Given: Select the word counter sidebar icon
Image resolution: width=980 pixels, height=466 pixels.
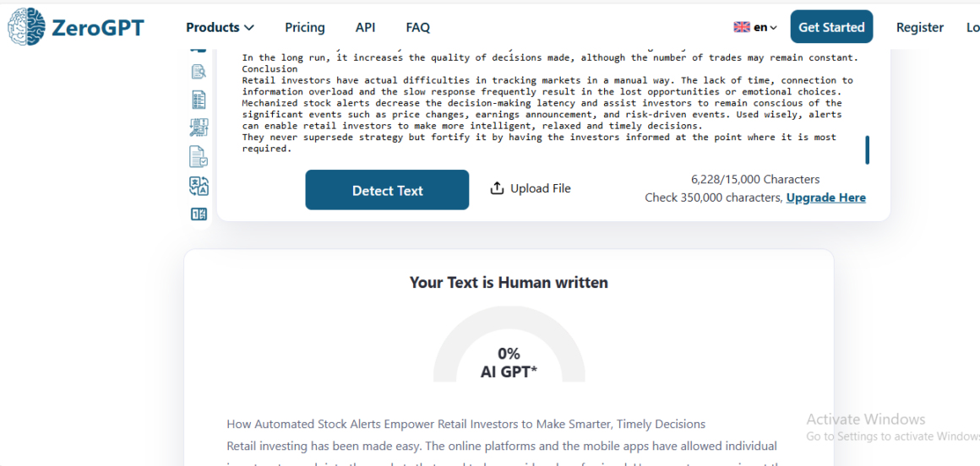Looking at the screenshot, I should pos(199,214).
